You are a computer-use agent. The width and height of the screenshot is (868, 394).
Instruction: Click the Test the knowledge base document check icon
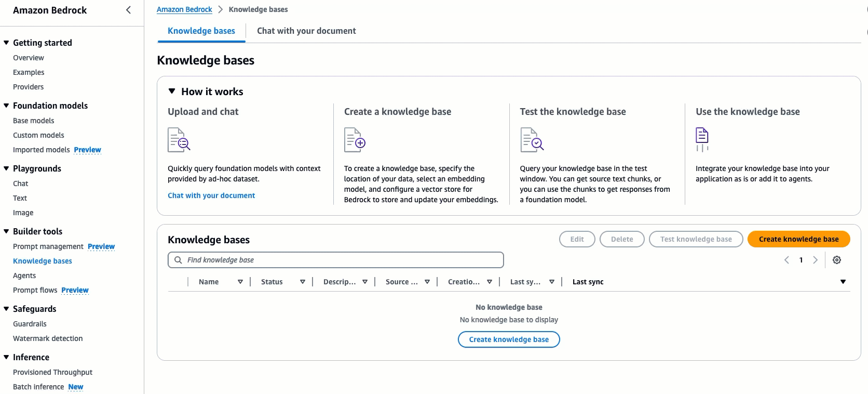tap(532, 140)
